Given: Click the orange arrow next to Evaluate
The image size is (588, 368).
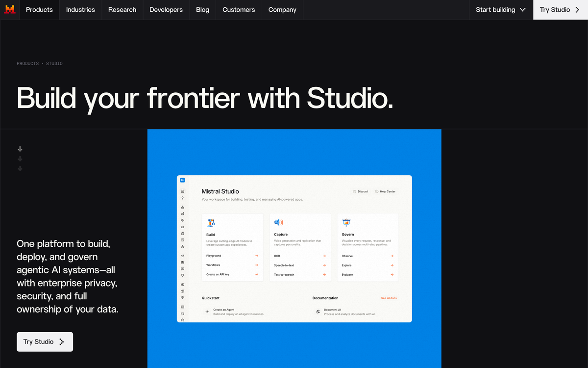Looking at the screenshot, I should pos(392,274).
